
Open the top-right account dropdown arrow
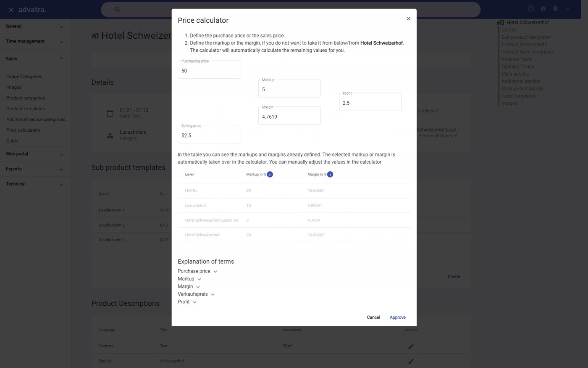coord(567,8)
